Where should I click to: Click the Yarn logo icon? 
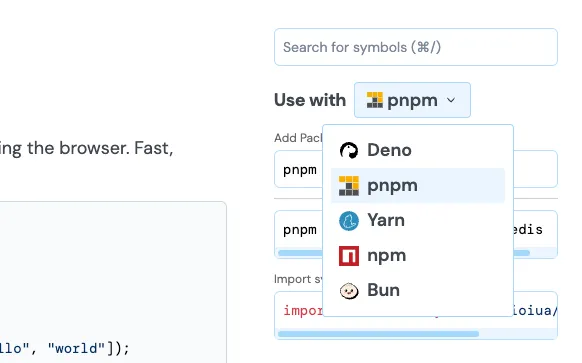coord(349,221)
